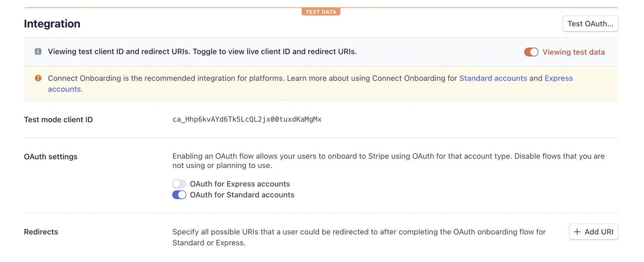
Task: Click the 'OAuth for Standard accounts' label text
Action: pyautogui.click(x=242, y=195)
